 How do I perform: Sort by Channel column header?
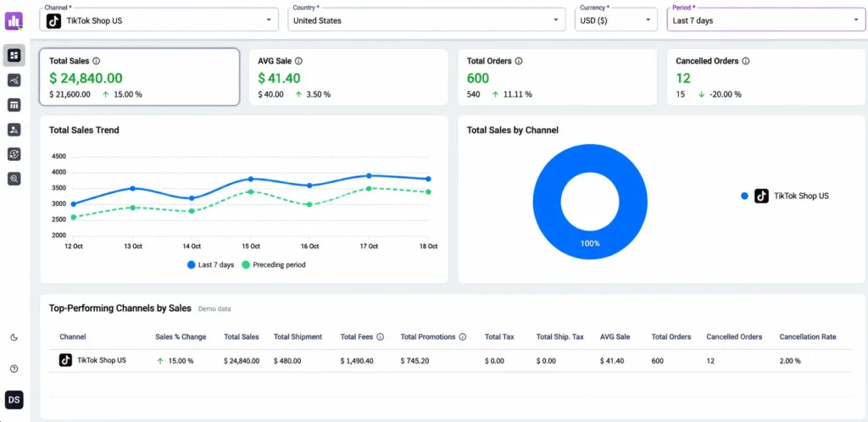(x=73, y=336)
